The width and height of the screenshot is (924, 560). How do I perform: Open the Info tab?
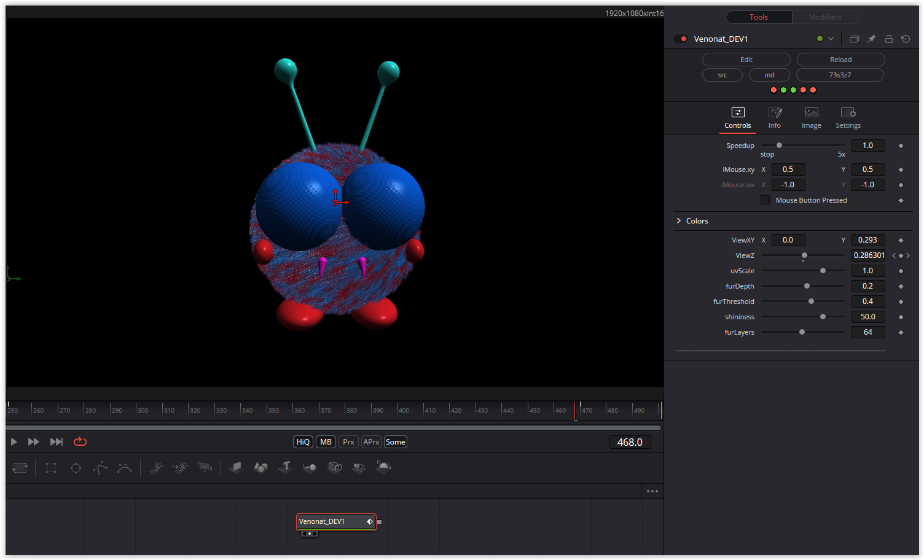pos(775,118)
